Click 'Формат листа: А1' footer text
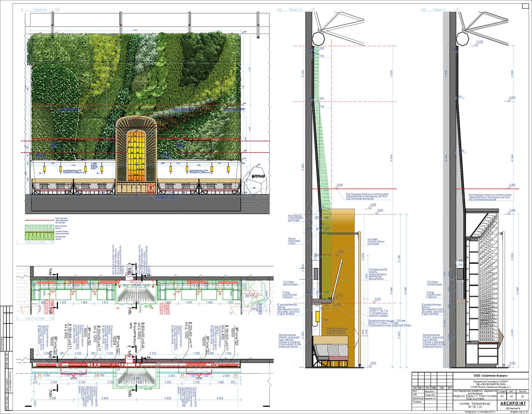 519,412
